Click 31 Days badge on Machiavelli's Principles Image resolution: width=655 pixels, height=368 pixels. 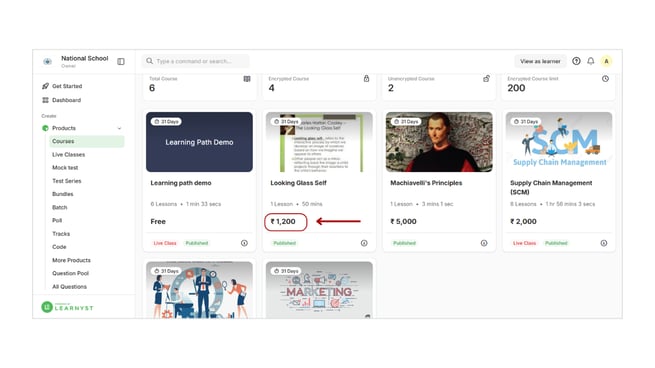(x=406, y=122)
